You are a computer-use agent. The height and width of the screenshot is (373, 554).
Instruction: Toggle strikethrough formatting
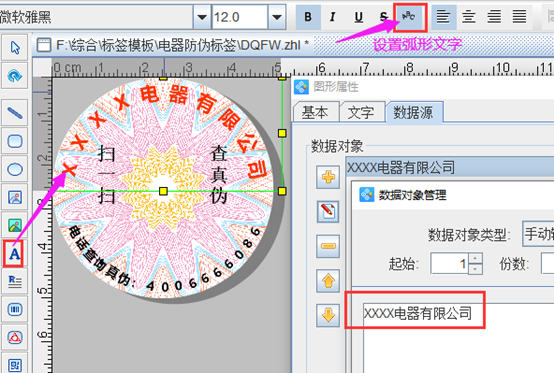[383, 17]
